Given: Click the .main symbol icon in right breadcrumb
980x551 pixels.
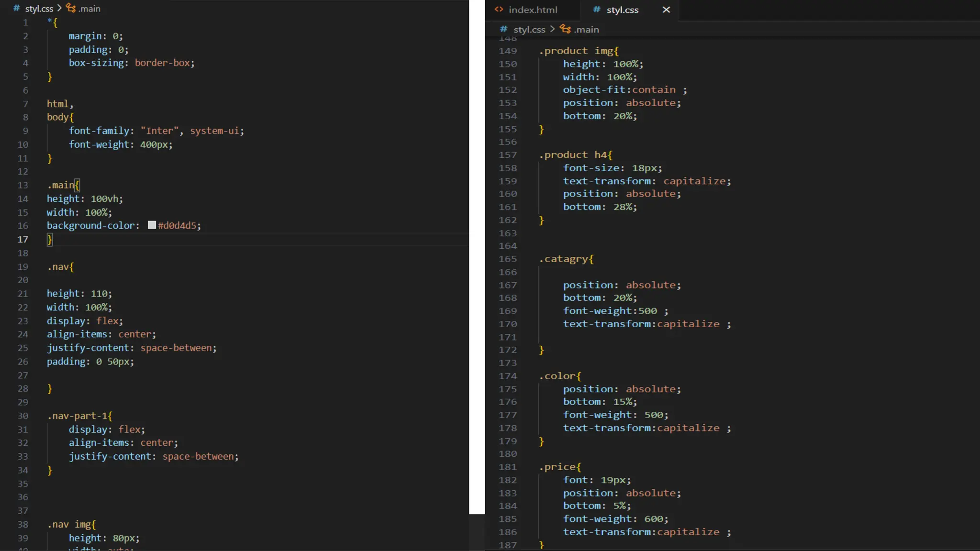Looking at the screenshot, I should pyautogui.click(x=565, y=29).
